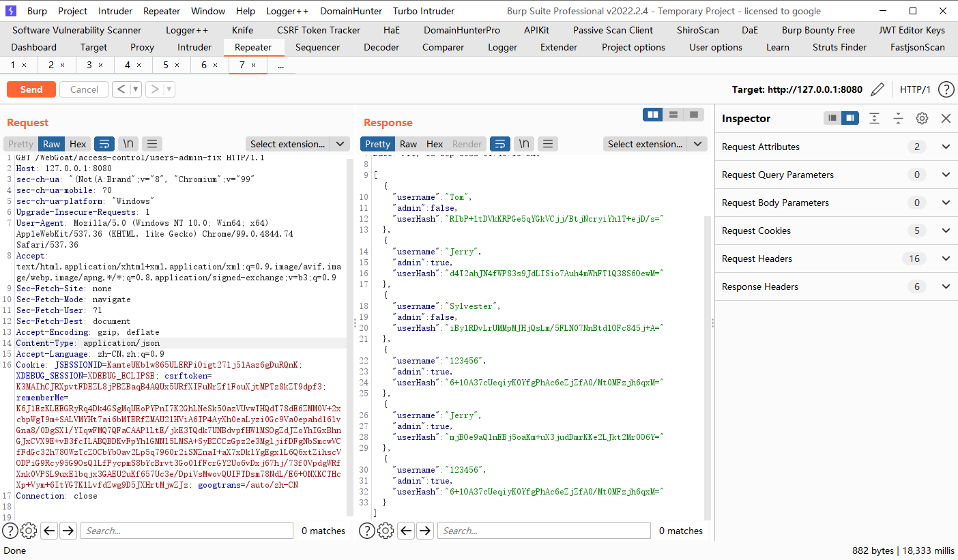Select Pretty view in Response panel
The height and width of the screenshot is (560, 958).
pos(377,144)
